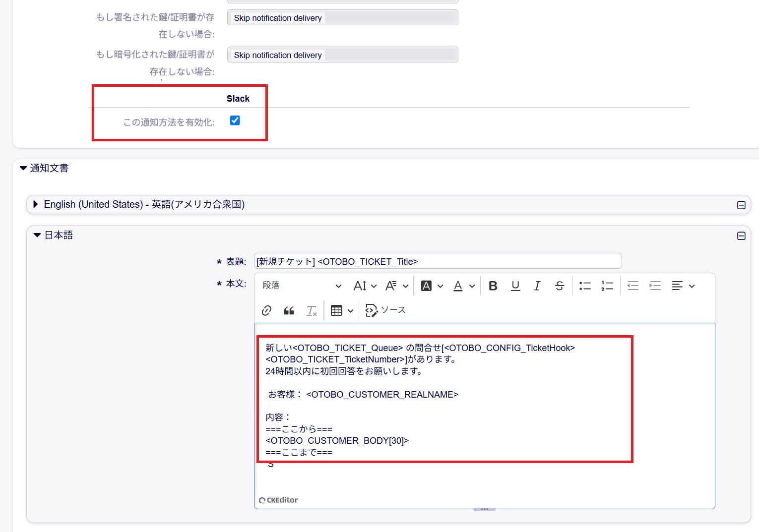
Task: Toggle bold formatting in editor toolbar
Action: [x=493, y=286]
